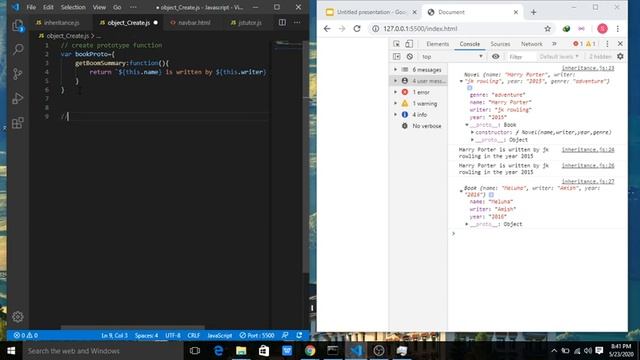The image size is (640, 360).
Task: Click Ln 9, Col 3 cursor position
Action: pyautogui.click(x=114, y=336)
